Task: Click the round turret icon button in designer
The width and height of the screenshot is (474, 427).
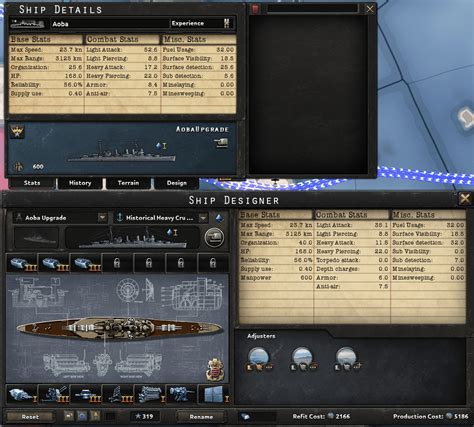Action: pyautogui.click(x=214, y=237)
